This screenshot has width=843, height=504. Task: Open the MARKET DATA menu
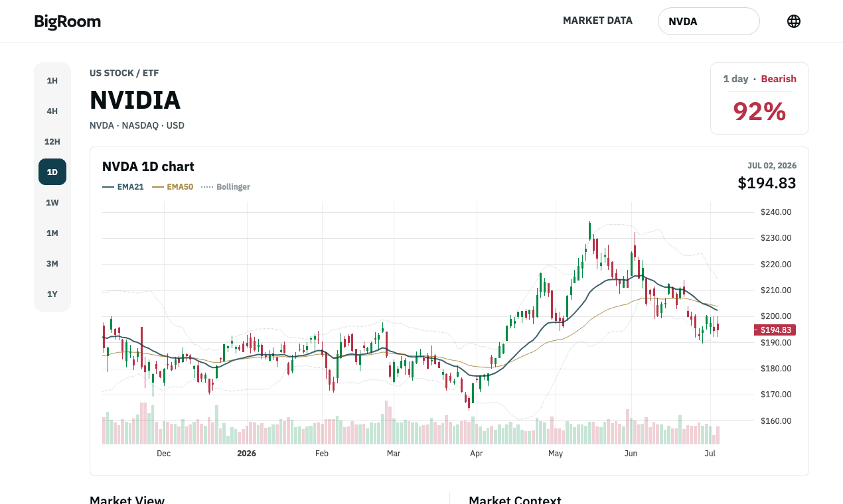(597, 21)
